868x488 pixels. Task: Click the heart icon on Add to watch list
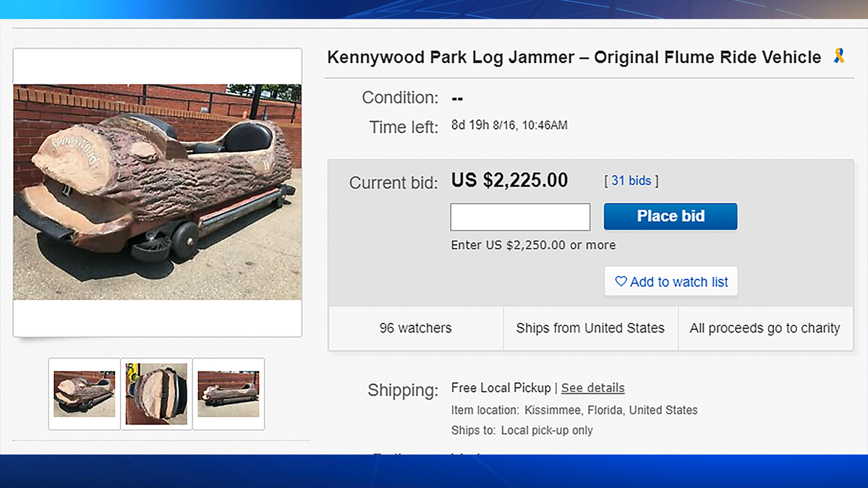click(x=622, y=282)
